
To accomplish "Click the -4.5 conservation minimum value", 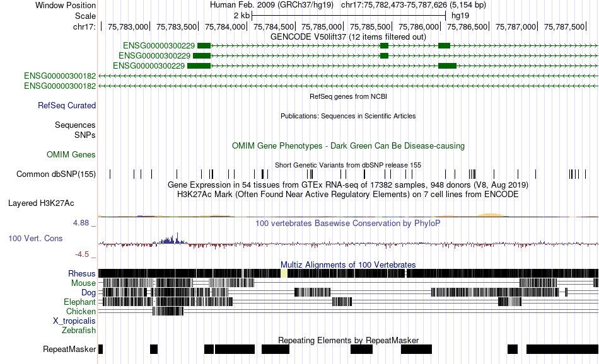I will click(82, 254).
